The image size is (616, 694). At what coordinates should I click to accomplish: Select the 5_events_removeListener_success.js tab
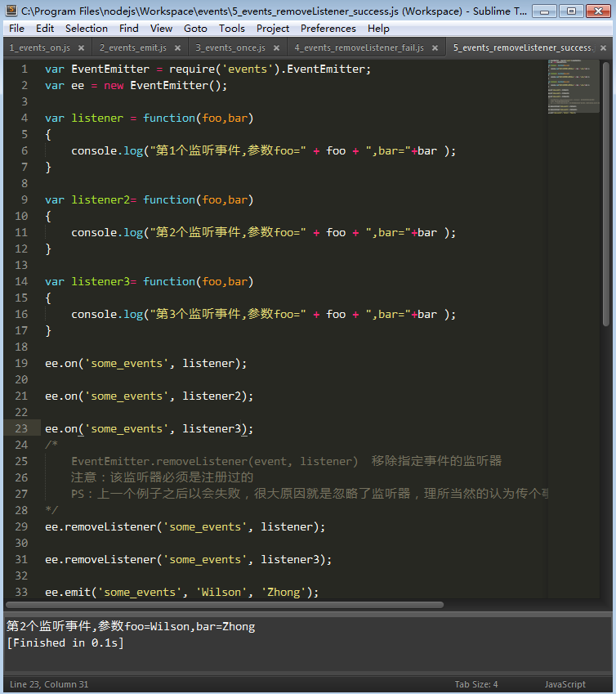pos(522,47)
